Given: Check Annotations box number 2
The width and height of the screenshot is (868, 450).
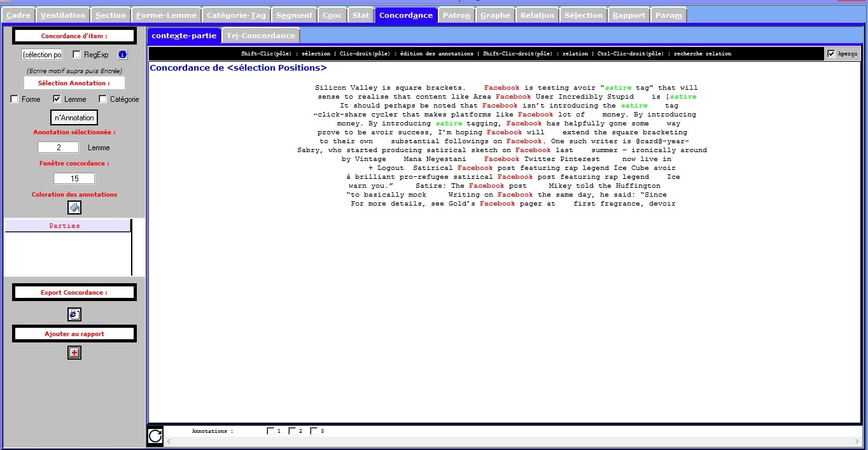Looking at the screenshot, I should click(293, 432).
